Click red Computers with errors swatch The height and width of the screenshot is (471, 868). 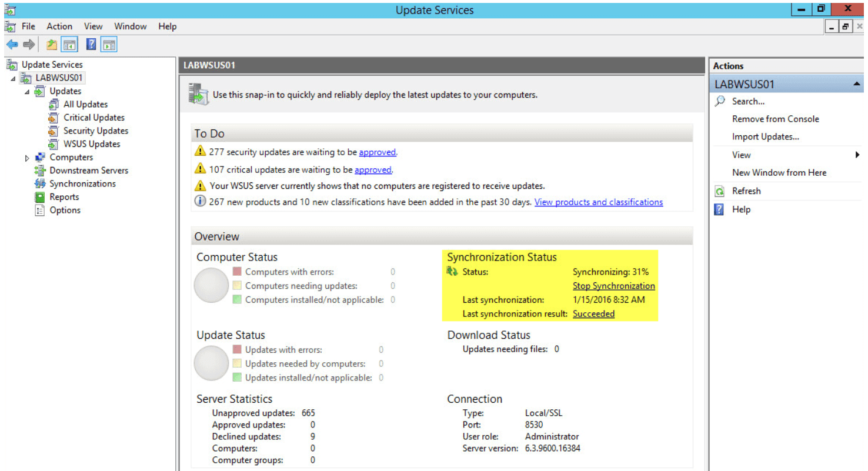pyautogui.click(x=237, y=272)
